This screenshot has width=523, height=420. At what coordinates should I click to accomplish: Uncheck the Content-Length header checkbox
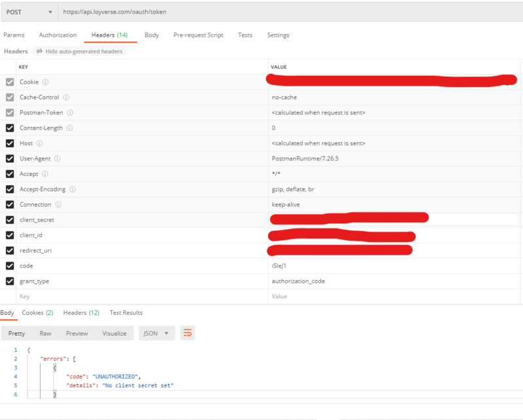9,128
